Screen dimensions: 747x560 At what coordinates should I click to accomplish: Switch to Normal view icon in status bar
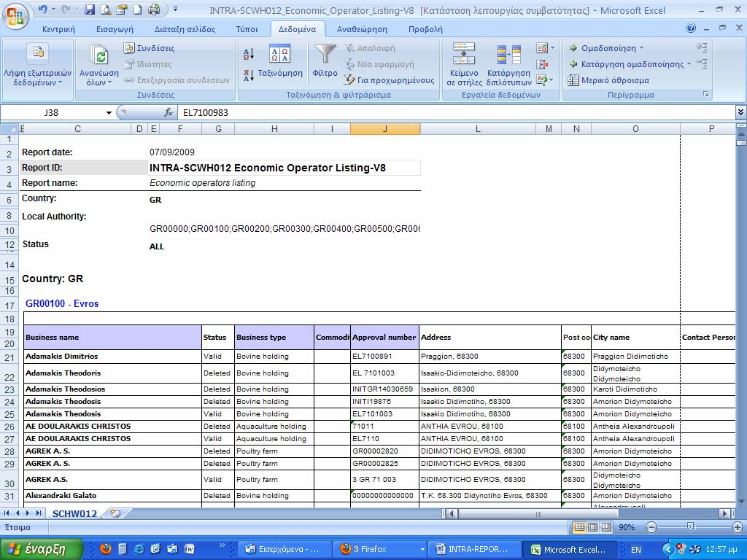click(579, 527)
